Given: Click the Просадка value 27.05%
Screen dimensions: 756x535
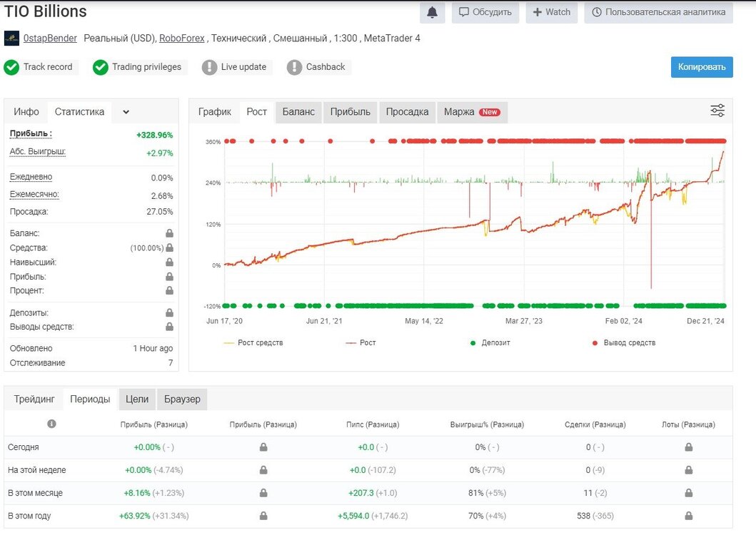Looking at the screenshot, I should 160,212.
